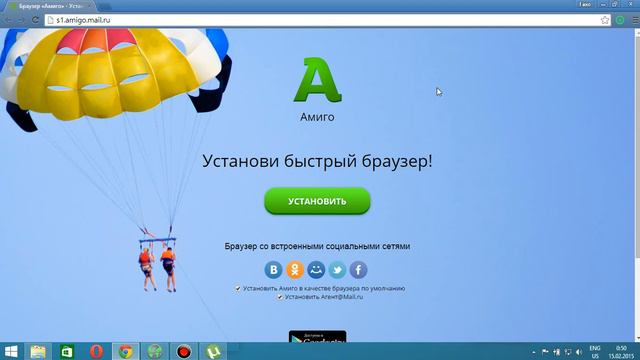The image size is (640, 360).
Task: Click the green Amigo letter A logo
Action: (x=318, y=80)
